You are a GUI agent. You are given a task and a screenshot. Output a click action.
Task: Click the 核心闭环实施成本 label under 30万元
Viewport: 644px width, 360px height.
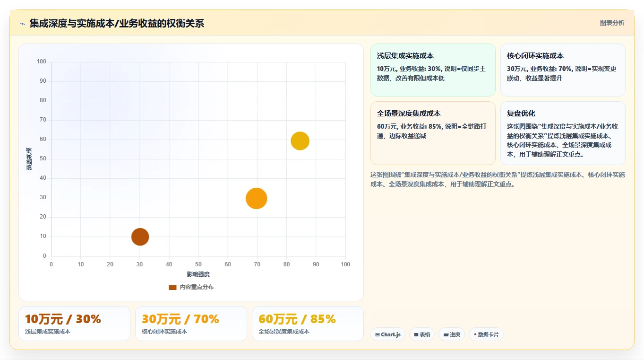coord(164,332)
